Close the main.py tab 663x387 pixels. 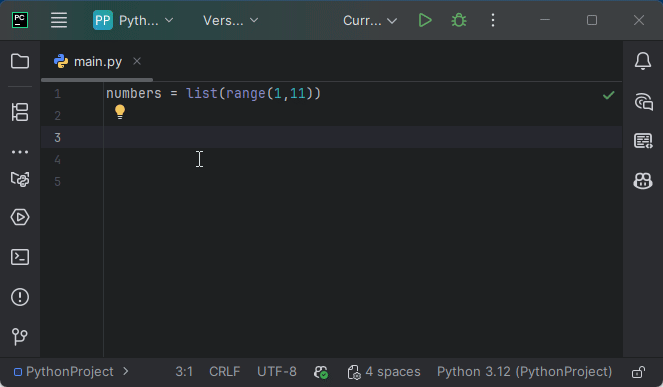(x=137, y=61)
